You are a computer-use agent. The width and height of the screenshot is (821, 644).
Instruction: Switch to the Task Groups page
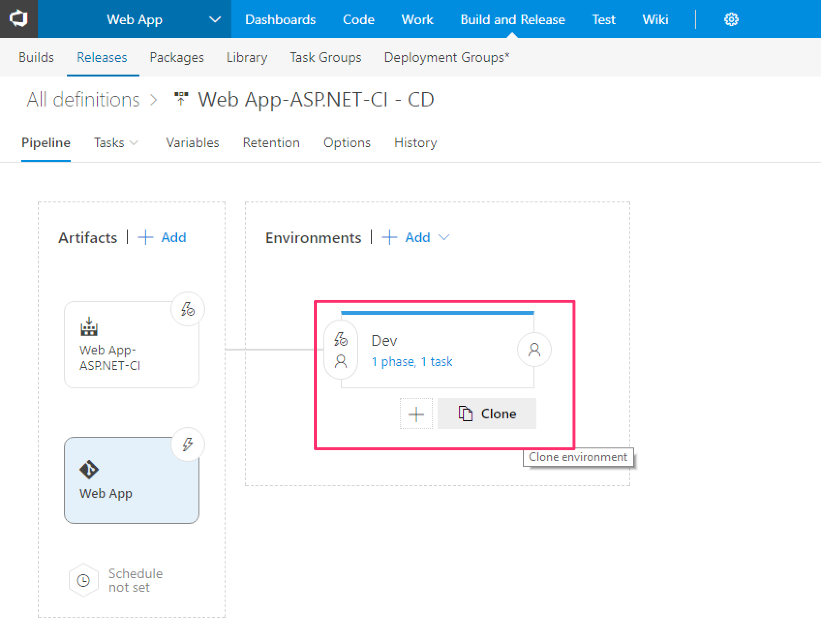coord(326,57)
